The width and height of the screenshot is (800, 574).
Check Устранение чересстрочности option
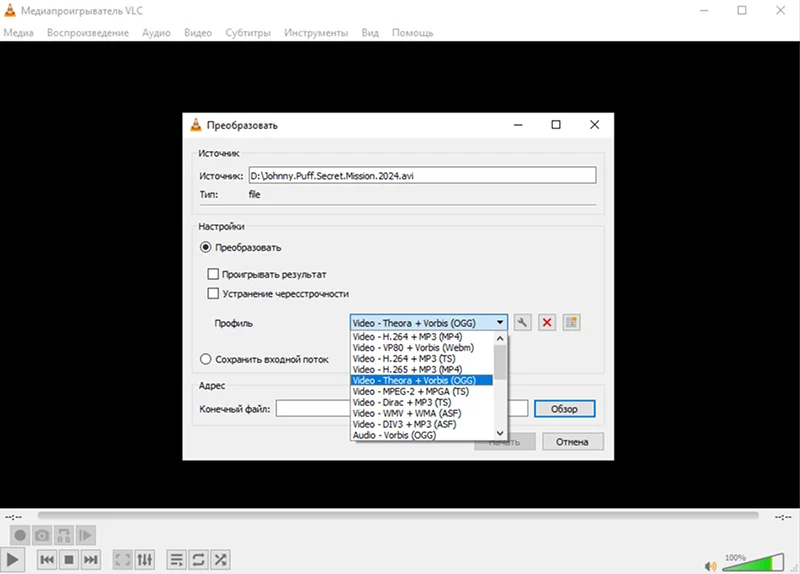213,293
